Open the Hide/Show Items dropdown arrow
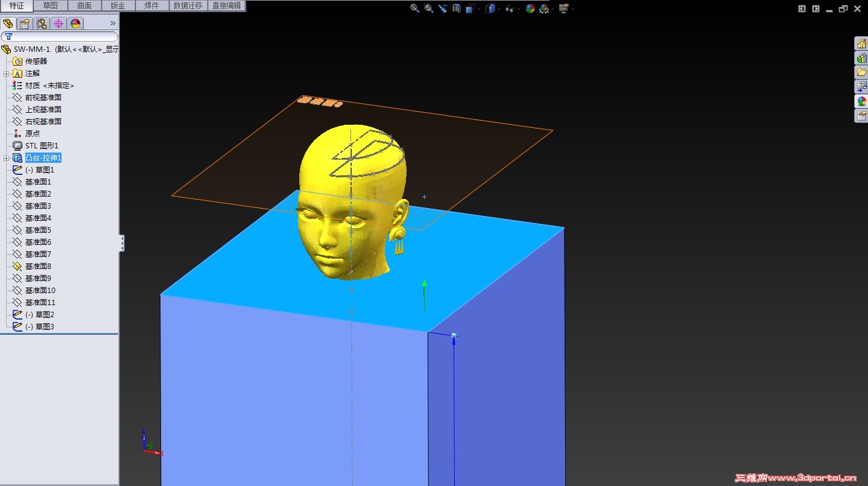 [519, 8]
